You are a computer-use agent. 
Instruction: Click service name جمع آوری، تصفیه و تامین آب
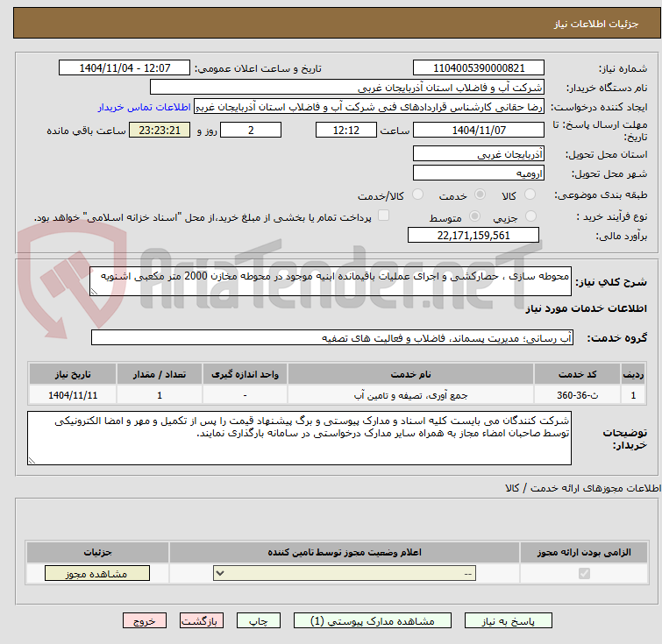pos(410,395)
